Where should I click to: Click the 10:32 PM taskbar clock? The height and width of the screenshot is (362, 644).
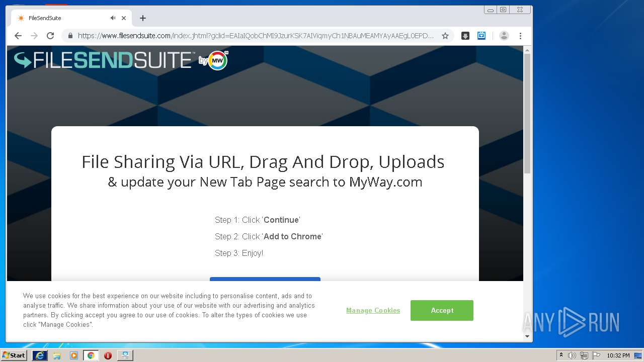point(618,355)
